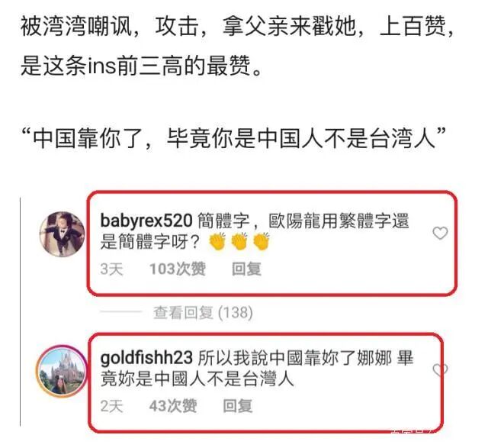Open the babyrex520 username link
Image resolution: width=488 pixels, height=448 pixels.
pos(146,221)
